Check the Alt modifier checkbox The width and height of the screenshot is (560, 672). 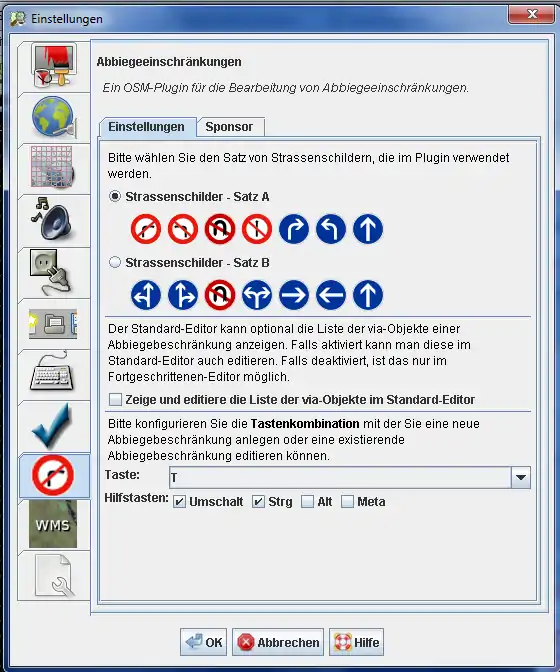click(307, 501)
